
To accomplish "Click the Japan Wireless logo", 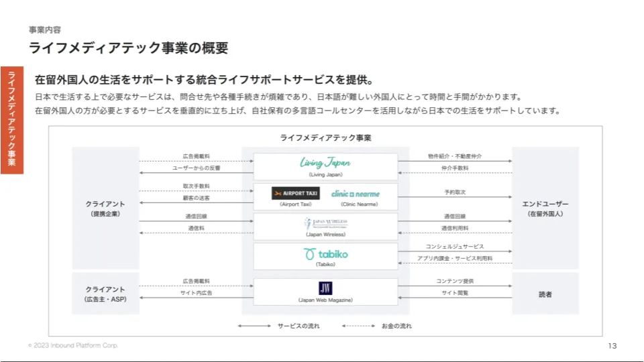I will [x=325, y=223].
